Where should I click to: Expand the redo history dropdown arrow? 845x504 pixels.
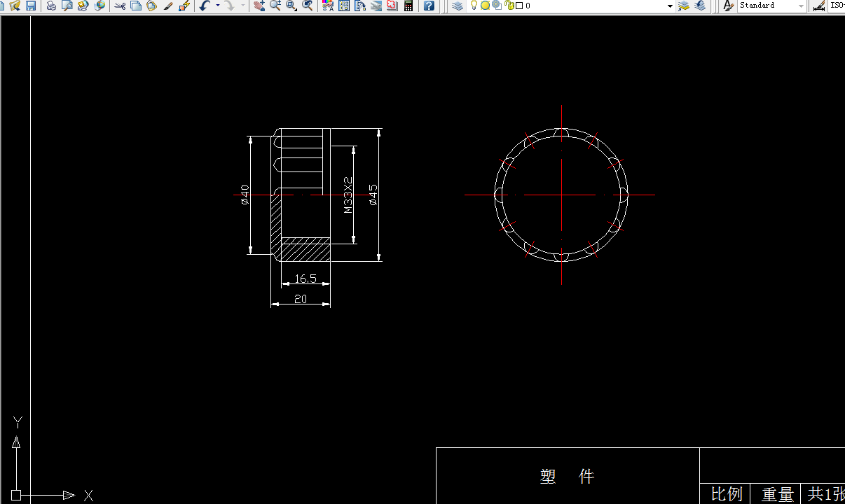(243, 6)
